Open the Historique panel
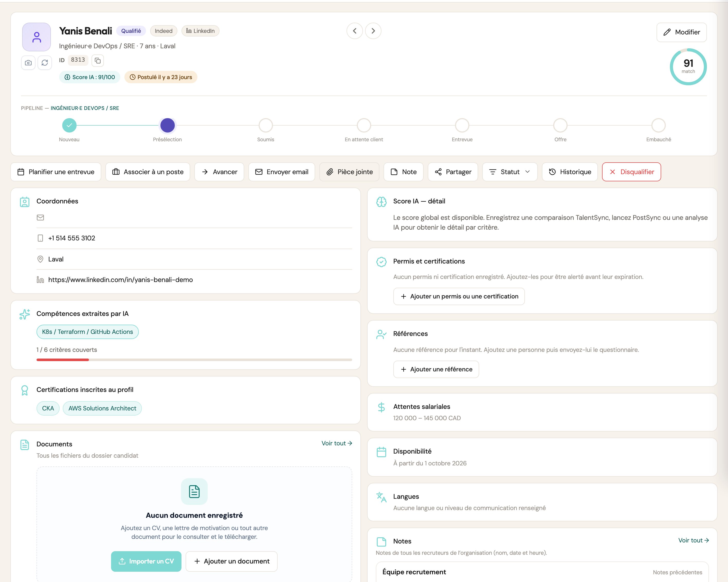Viewport: 728px width, 582px height. [x=570, y=172]
